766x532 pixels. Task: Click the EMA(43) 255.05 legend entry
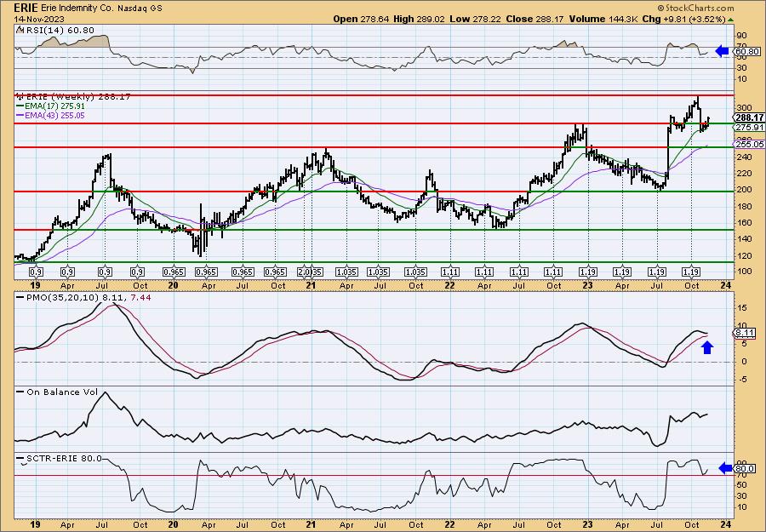(50, 115)
